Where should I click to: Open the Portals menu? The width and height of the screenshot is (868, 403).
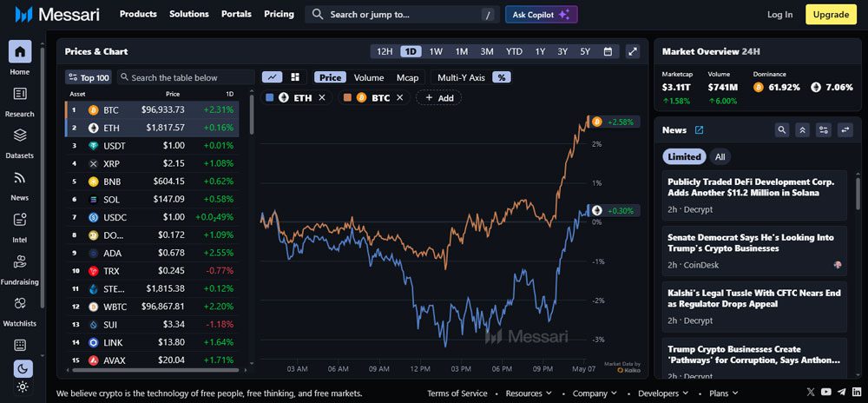236,14
